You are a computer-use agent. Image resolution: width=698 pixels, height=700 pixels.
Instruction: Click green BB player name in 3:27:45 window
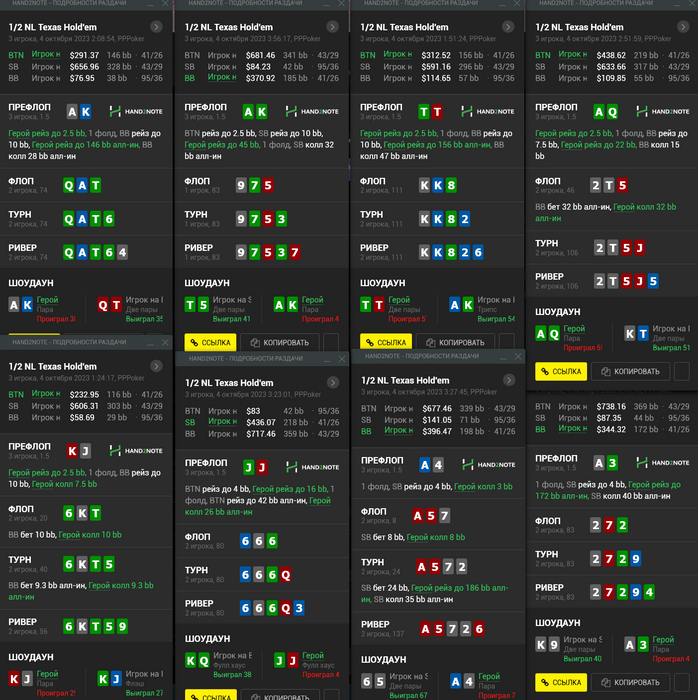(399, 430)
